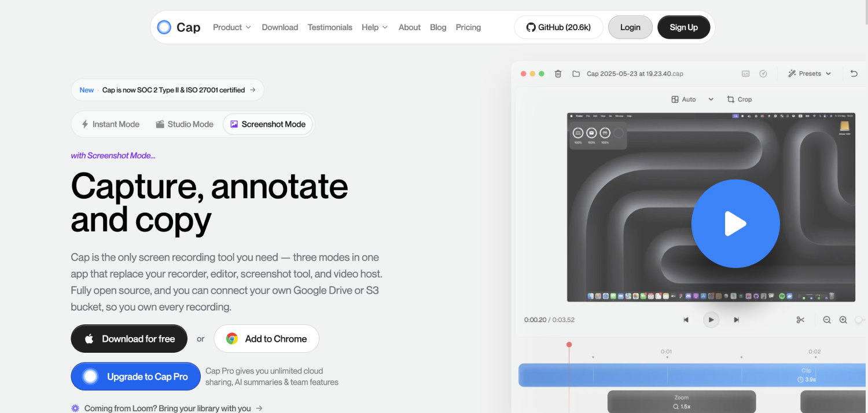The height and width of the screenshot is (413, 868).
Task: Click the Chrome logo icon
Action: (x=232, y=339)
